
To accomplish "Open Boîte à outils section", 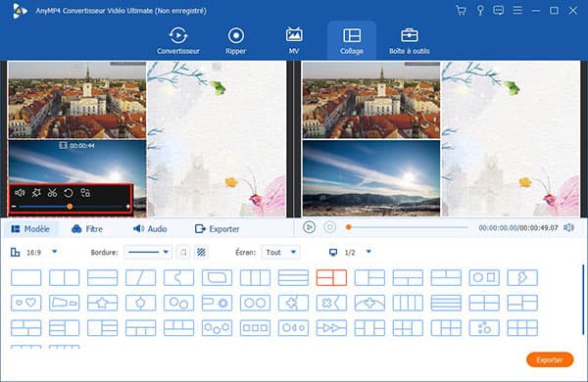I will (x=409, y=40).
